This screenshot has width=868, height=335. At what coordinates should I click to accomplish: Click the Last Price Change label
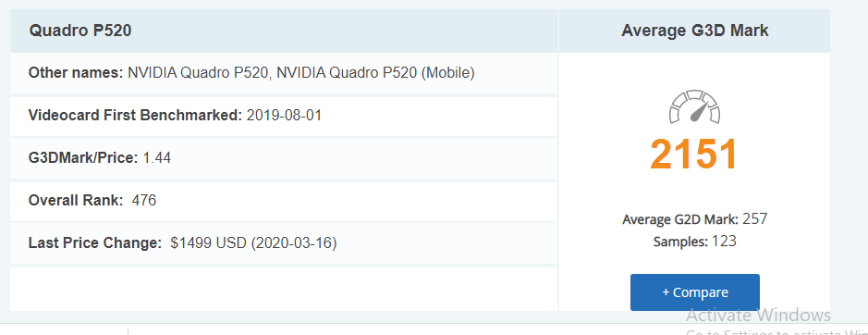[94, 243]
